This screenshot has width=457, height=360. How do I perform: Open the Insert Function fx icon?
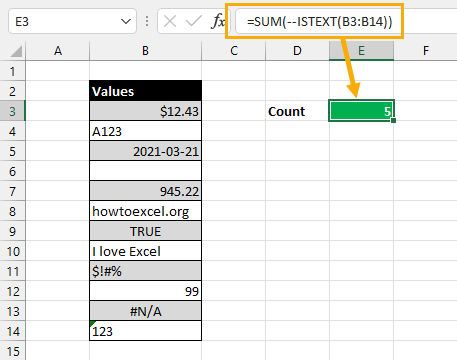coord(218,22)
